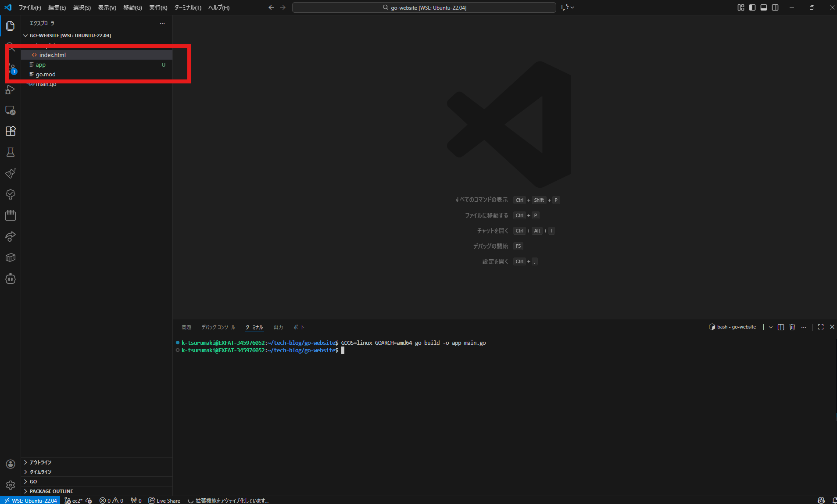This screenshot has width=837, height=504.
Task: Open the Manage gear menu
Action: (x=11, y=485)
